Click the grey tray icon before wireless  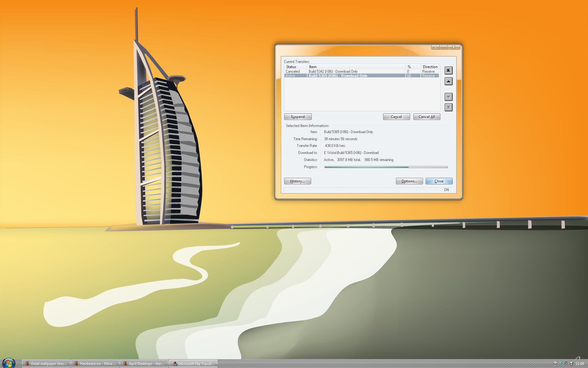point(566,363)
